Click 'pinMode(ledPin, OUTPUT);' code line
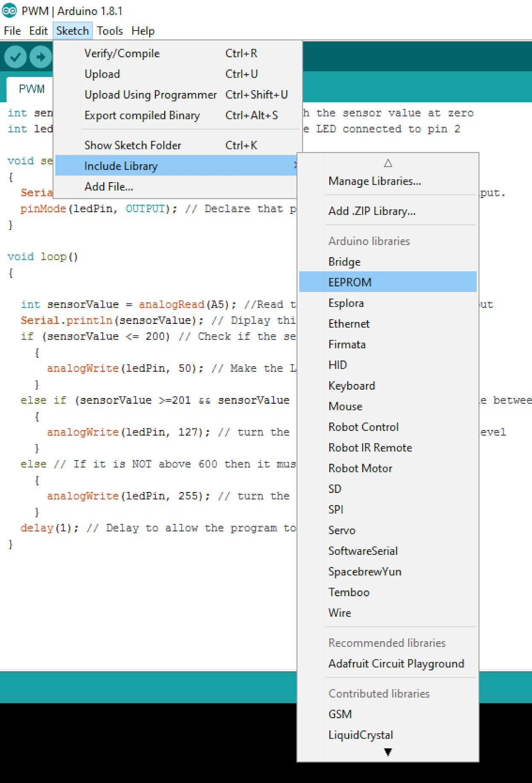This screenshot has height=783, width=532. click(x=99, y=209)
